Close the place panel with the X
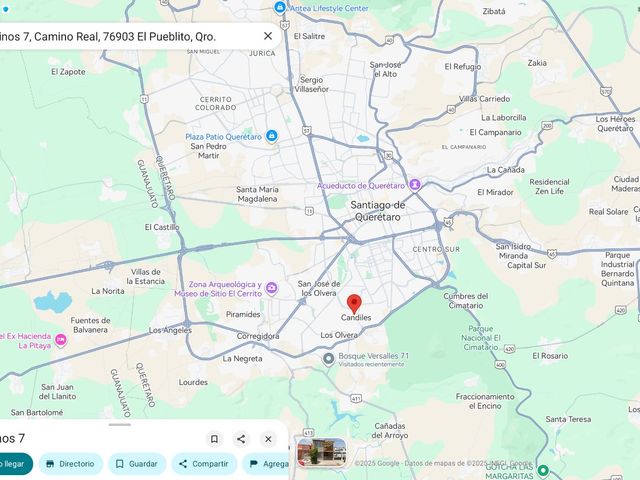 click(268, 439)
